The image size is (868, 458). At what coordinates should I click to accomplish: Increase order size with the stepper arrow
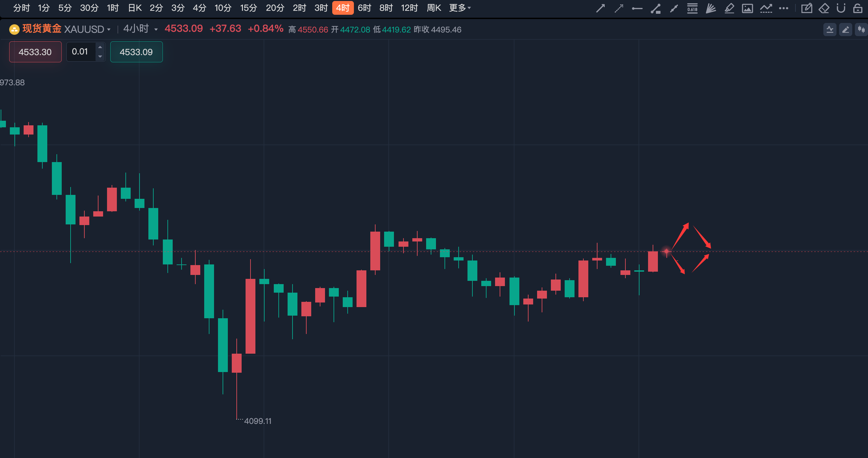click(100, 47)
